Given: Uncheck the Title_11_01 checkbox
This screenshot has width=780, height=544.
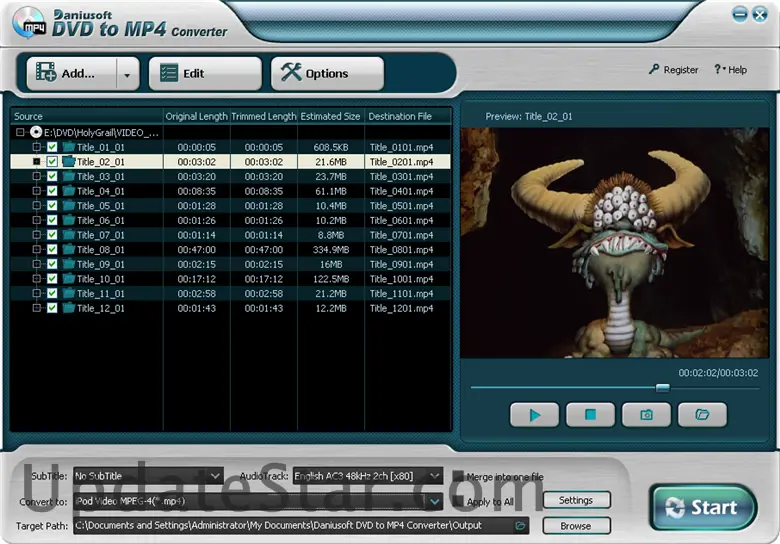Looking at the screenshot, I should pyautogui.click(x=52, y=293).
